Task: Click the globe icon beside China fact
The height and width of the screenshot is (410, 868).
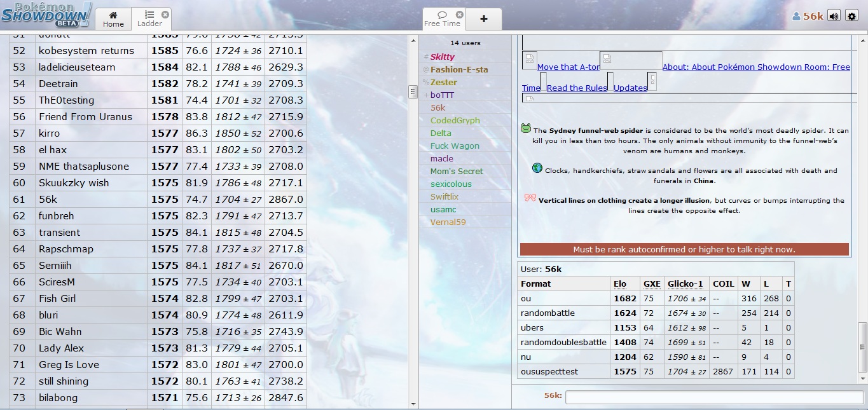Action: 537,168
